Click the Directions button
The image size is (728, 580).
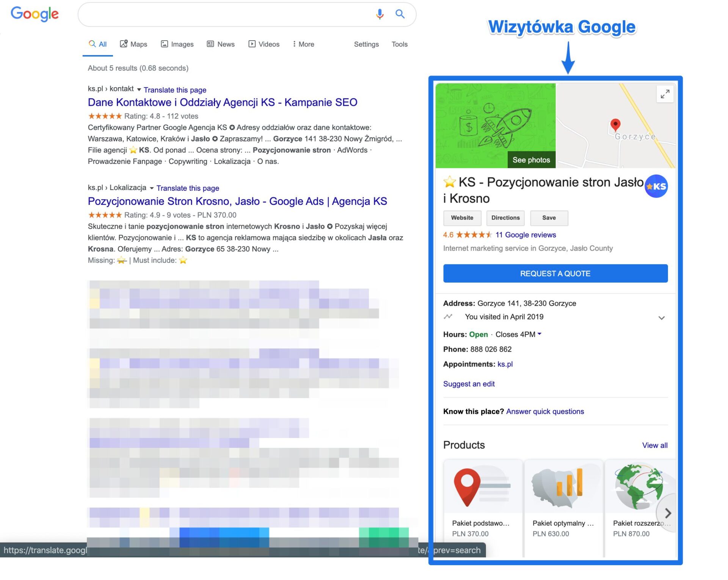pos(505,218)
